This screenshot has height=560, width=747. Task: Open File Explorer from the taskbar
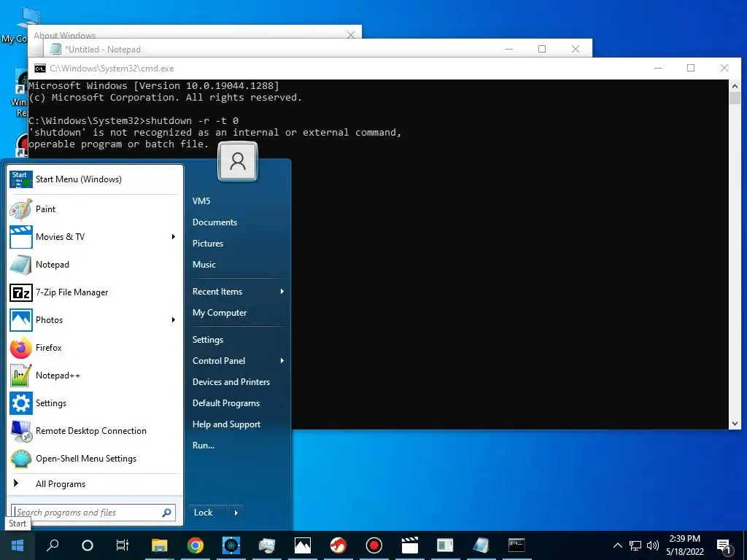tap(160, 545)
